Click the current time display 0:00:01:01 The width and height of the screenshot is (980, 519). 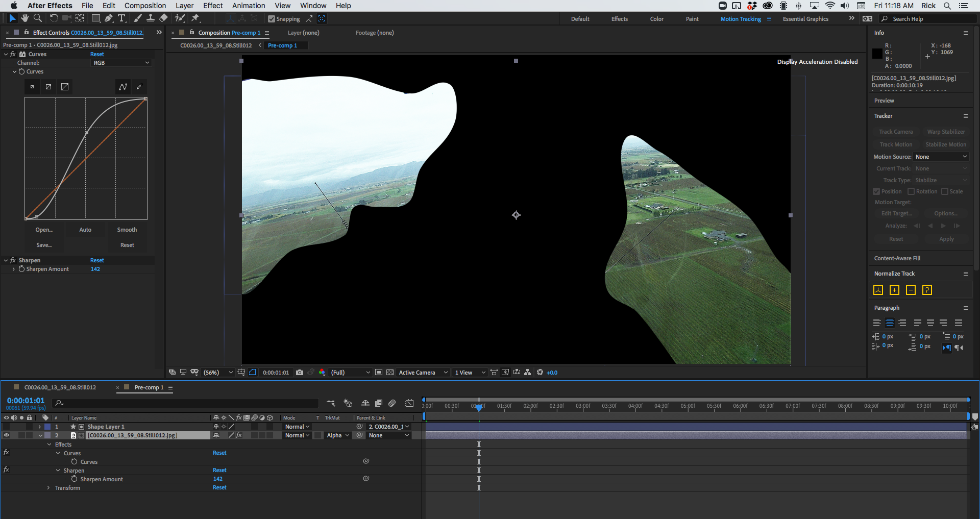(x=25, y=400)
